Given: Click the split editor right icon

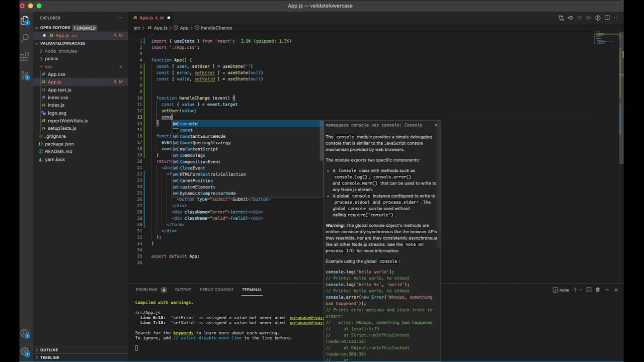Looking at the screenshot, I should pos(607,18).
